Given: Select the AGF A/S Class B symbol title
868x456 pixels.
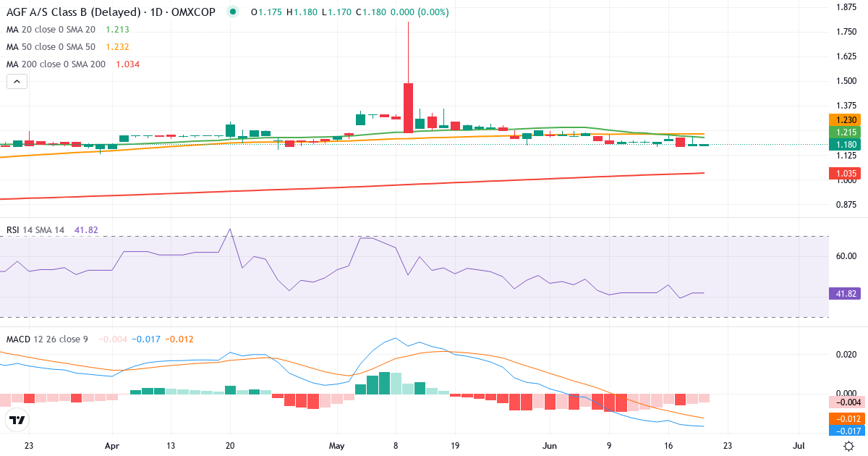Looking at the screenshot, I should [x=111, y=12].
